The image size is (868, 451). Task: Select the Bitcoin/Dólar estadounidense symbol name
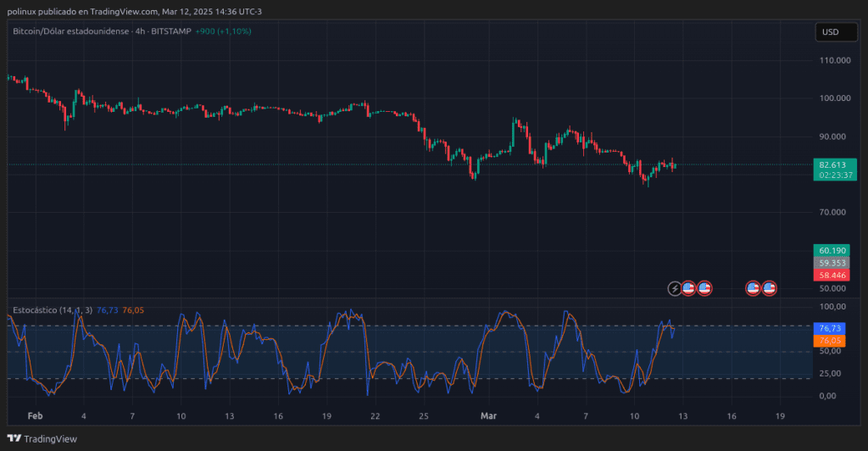pos(70,31)
